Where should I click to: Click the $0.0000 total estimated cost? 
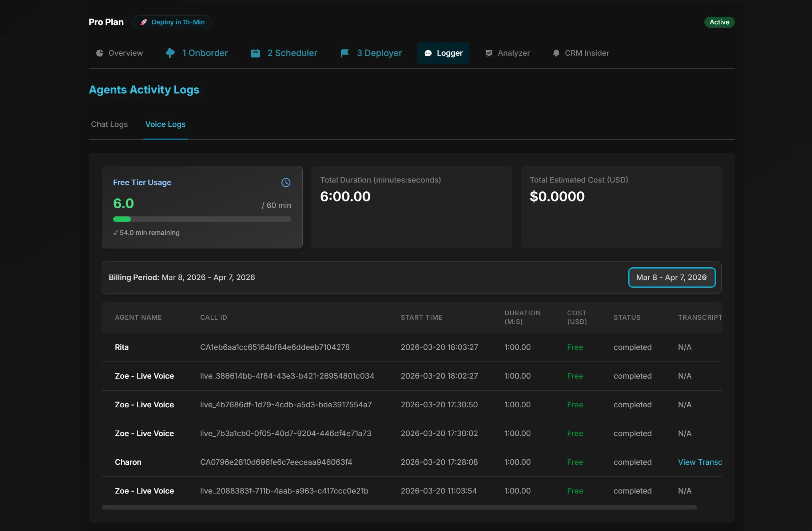pos(557,196)
